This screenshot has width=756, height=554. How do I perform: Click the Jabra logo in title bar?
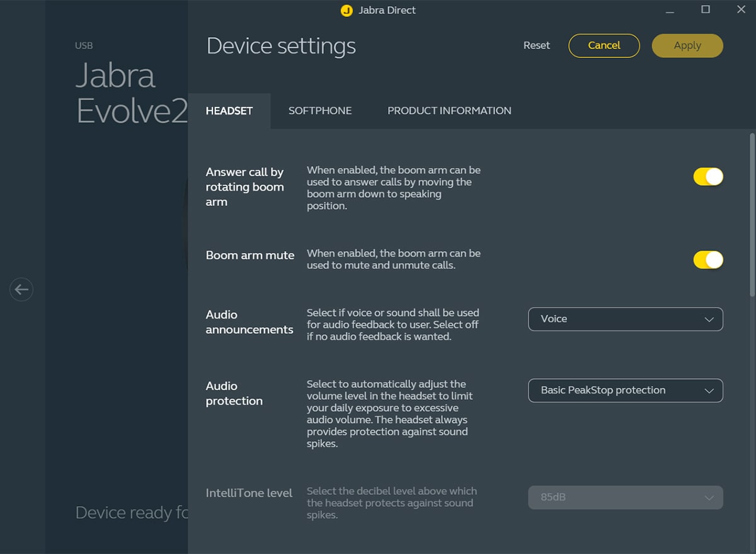click(346, 11)
